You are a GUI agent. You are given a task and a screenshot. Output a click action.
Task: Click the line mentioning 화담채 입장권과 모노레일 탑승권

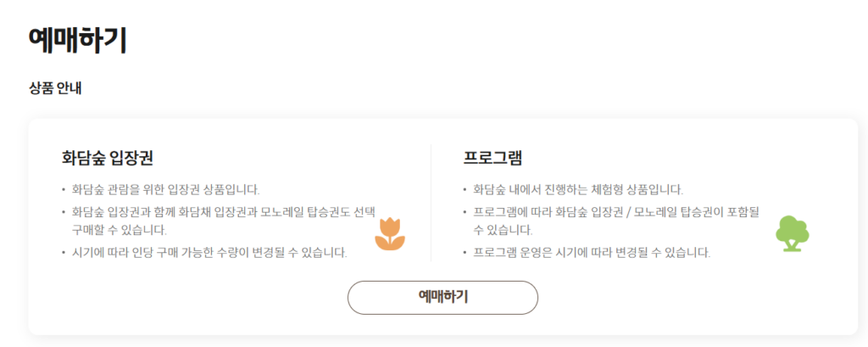[222, 212]
